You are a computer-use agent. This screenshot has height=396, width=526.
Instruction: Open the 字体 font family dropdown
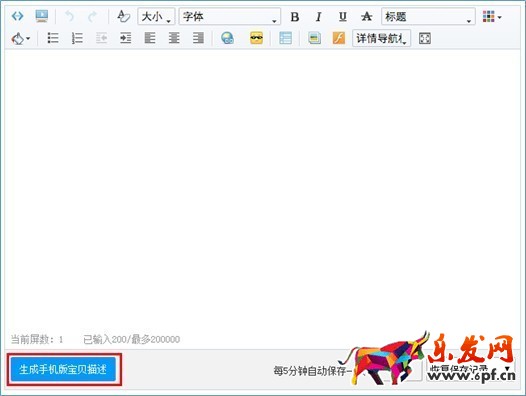pos(230,16)
